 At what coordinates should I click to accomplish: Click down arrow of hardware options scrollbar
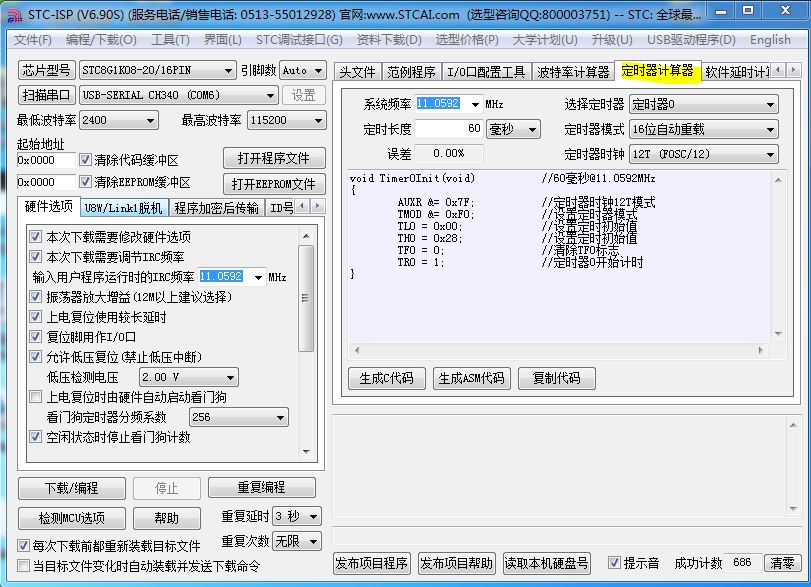(306, 451)
